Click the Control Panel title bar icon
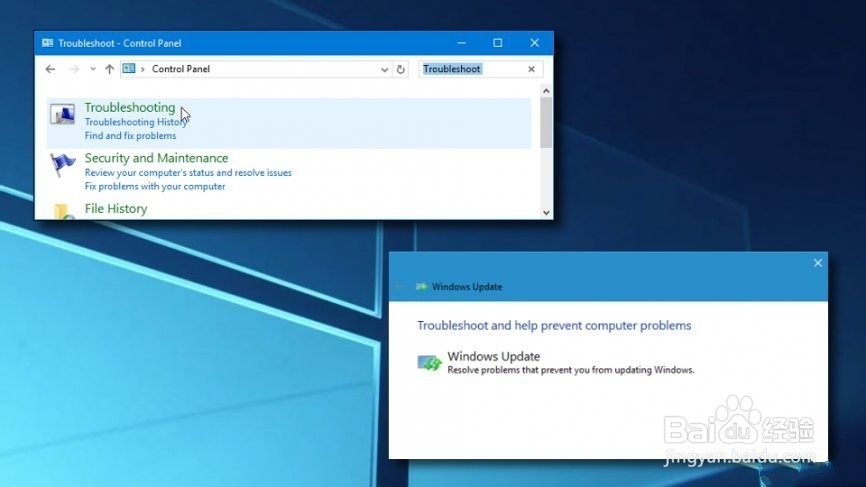 (x=47, y=43)
